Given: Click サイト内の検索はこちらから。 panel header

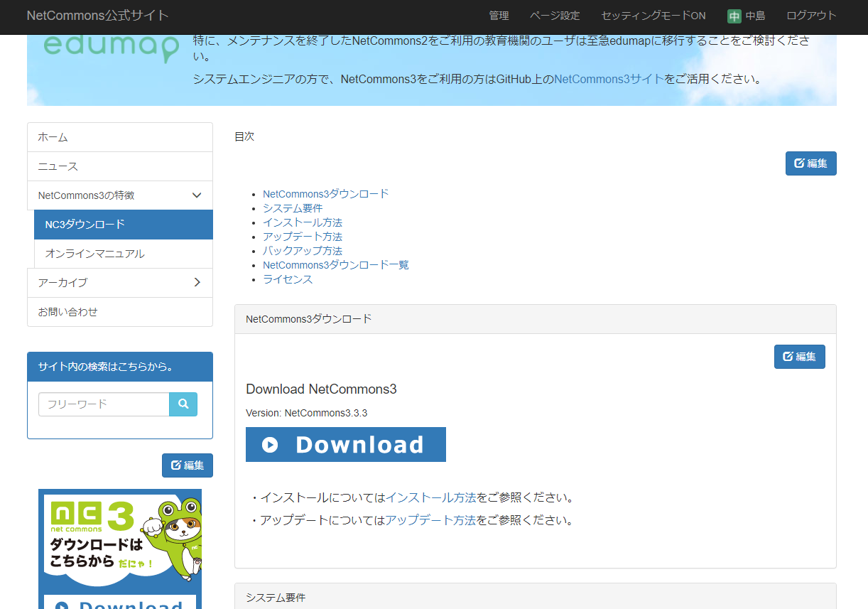Looking at the screenshot, I should click(x=120, y=367).
